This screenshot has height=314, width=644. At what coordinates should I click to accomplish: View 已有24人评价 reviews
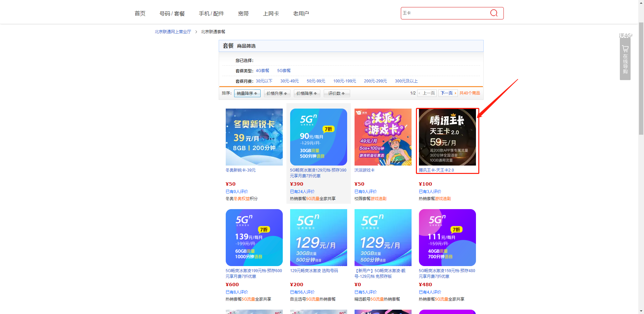(x=302, y=192)
